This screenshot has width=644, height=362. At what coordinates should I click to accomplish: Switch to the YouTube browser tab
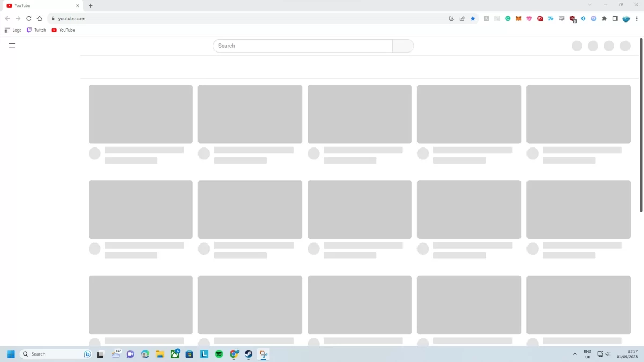tap(38, 5)
